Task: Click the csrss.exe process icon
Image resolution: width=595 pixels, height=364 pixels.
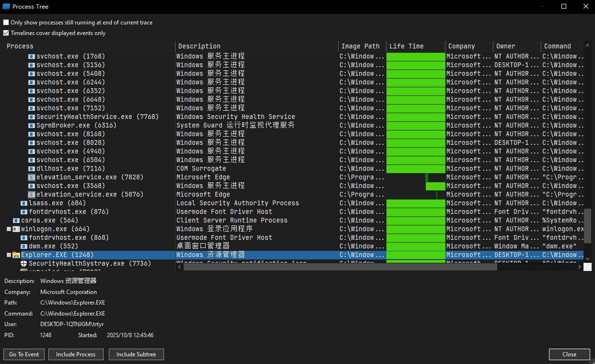Action: tap(16, 221)
